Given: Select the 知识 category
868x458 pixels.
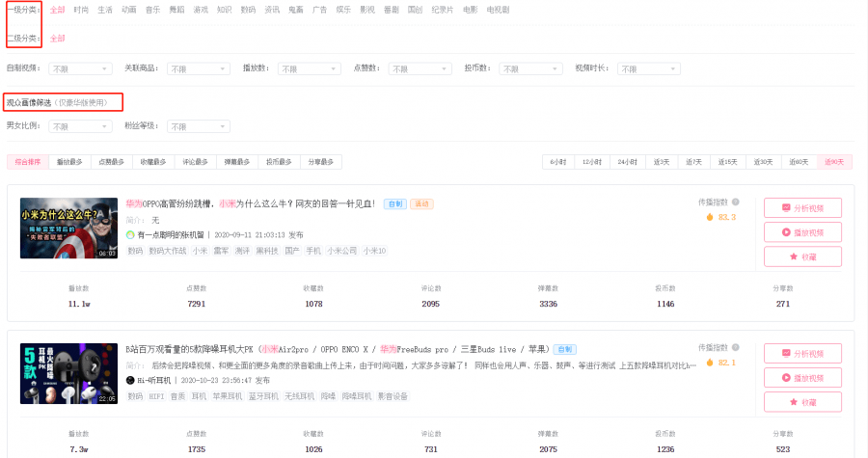Looking at the screenshot, I should click(224, 10).
